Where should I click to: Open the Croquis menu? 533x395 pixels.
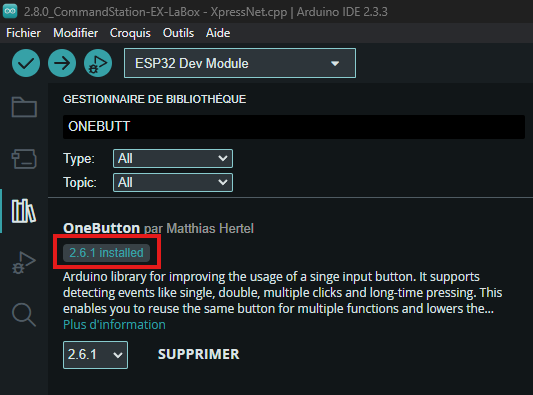(130, 33)
